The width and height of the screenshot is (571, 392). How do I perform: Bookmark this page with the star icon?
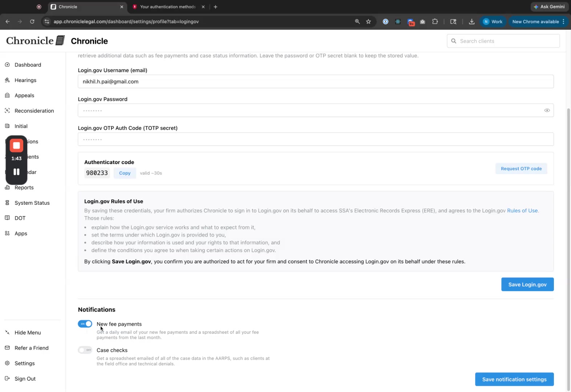click(x=368, y=21)
